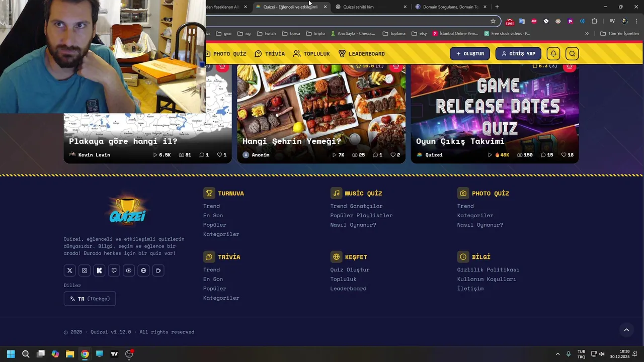Open Google Translate extension icon

click(x=522, y=21)
